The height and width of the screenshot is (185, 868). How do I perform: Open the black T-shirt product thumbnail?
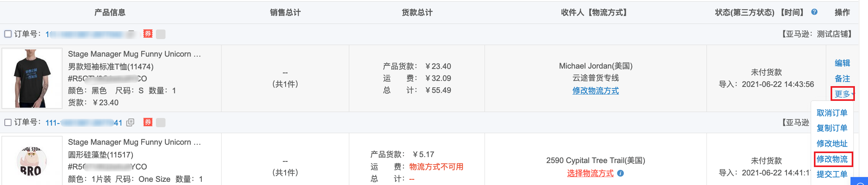(32, 78)
